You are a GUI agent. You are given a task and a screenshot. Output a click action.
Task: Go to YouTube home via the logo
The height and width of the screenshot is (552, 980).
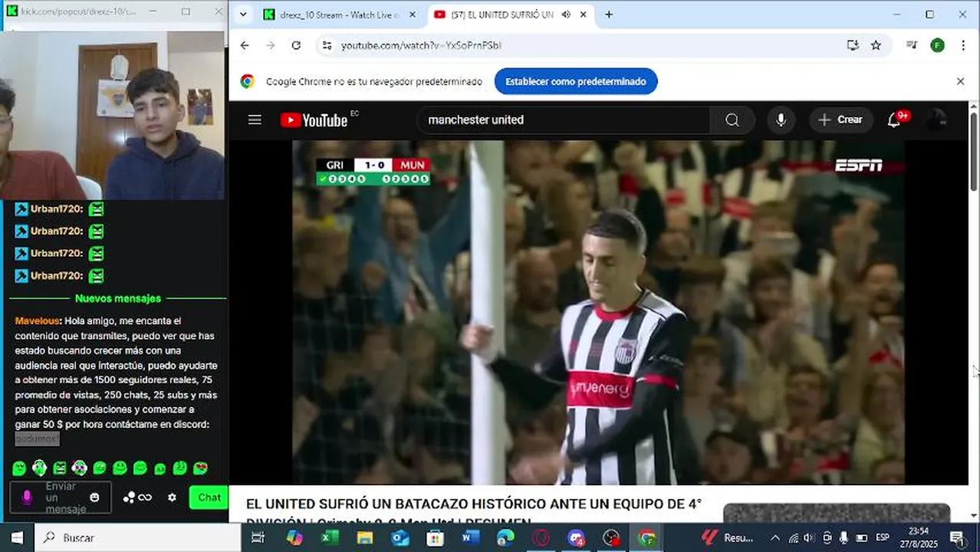[314, 120]
